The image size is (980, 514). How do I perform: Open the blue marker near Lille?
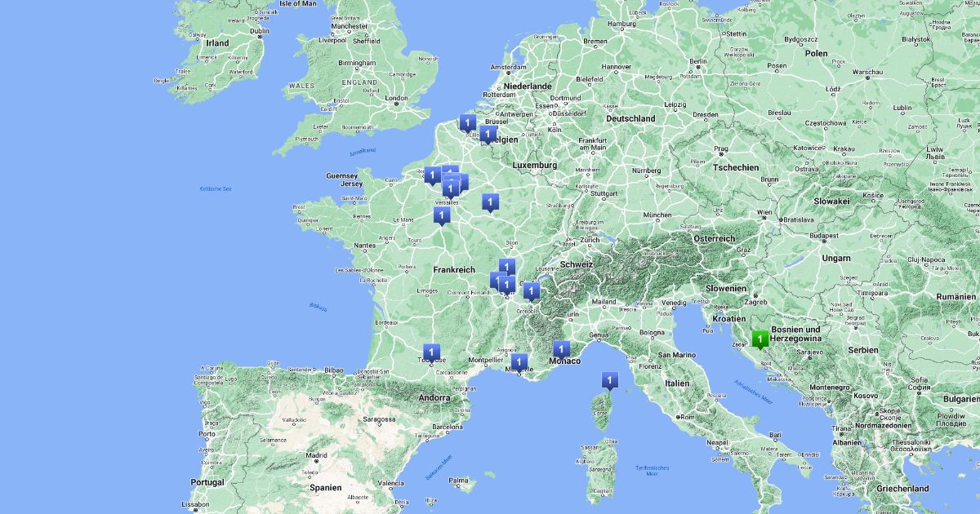(467, 123)
